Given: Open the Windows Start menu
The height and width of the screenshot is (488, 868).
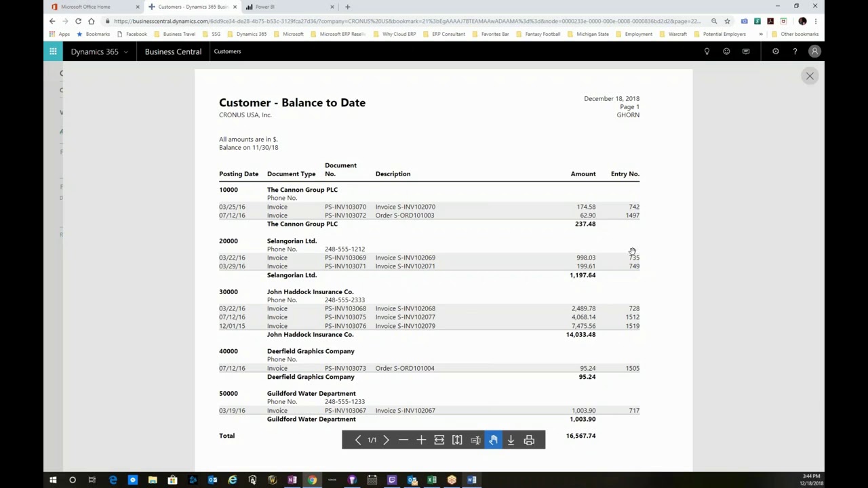Looking at the screenshot, I should pos(53,480).
